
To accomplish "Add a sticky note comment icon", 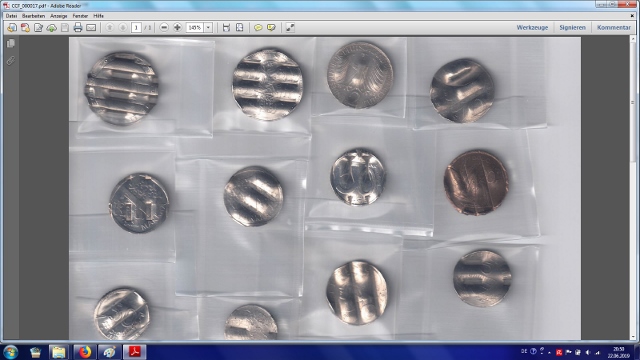I will tap(258, 28).
